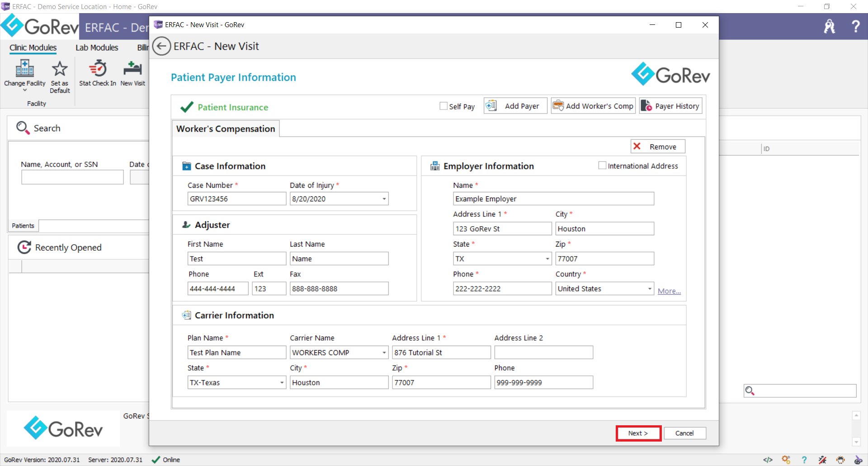868x466 pixels.
Task: Click the help question mark in purple header
Action: [855, 26]
